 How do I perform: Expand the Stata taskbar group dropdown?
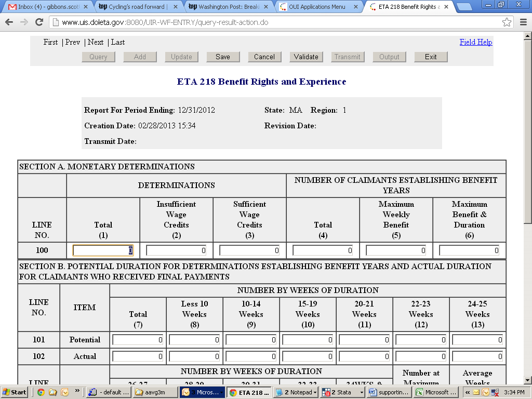coord(362,393)
